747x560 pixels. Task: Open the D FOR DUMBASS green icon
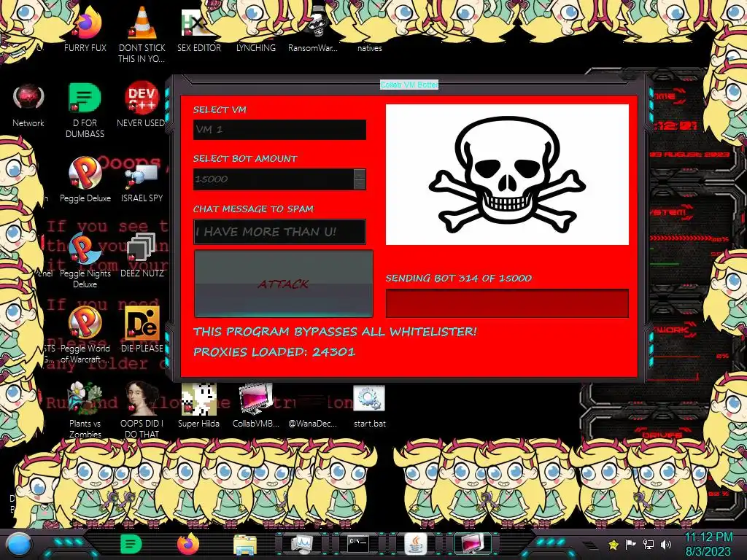point(85,109)
